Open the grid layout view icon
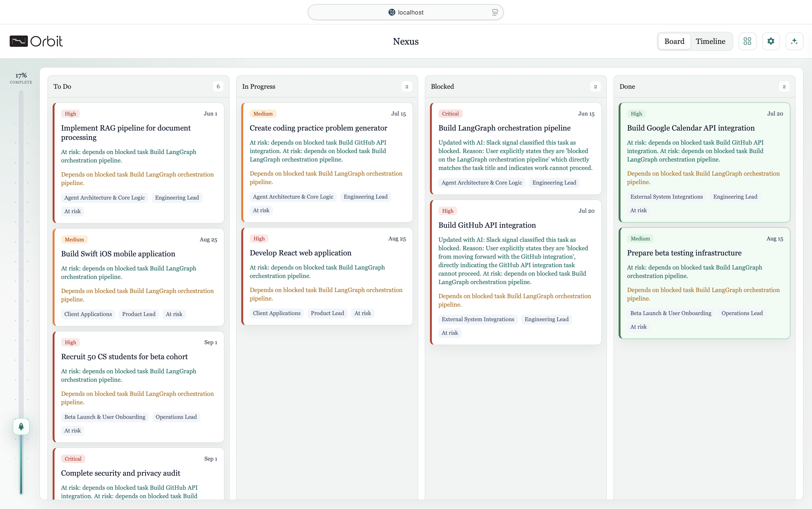812x509 pixels. click(x=747, y=41)
